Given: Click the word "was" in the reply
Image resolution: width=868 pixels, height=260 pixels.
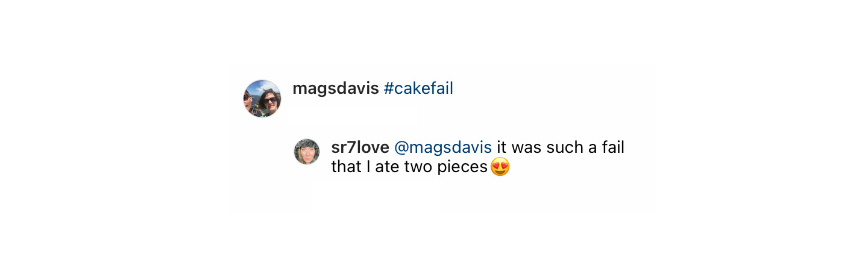Looking at the screenshot, I should click(x=527, y=149).
